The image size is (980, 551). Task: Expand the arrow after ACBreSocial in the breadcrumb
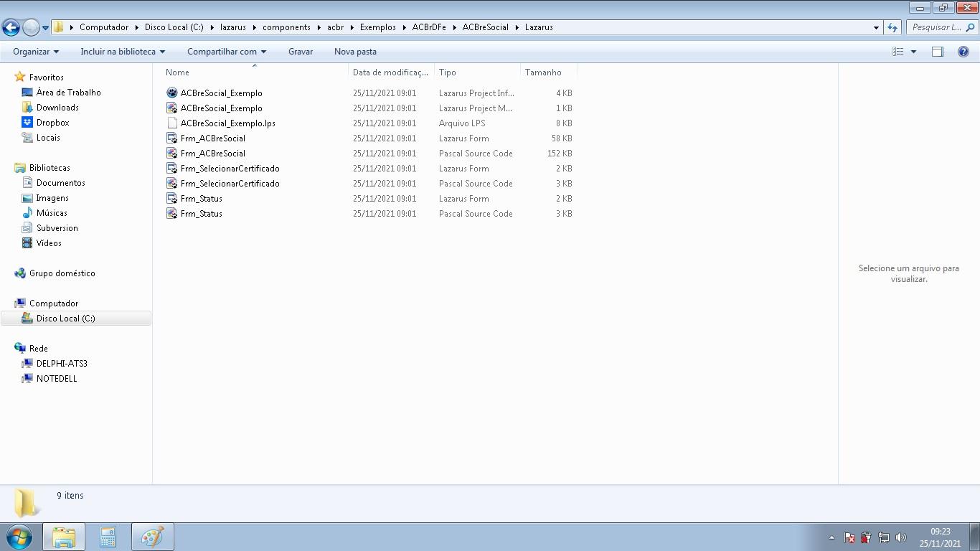pos(517,27)
